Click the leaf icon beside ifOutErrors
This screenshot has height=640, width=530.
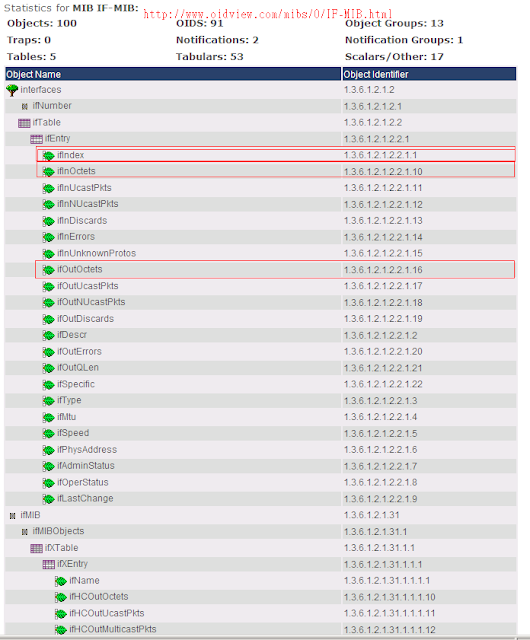pyautogui.click(x=49, y=352)
